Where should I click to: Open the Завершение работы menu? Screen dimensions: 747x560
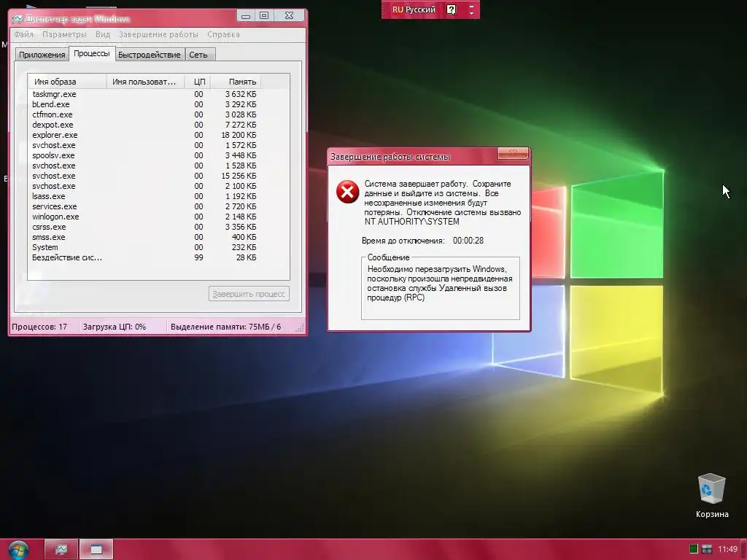click(158, 34)
